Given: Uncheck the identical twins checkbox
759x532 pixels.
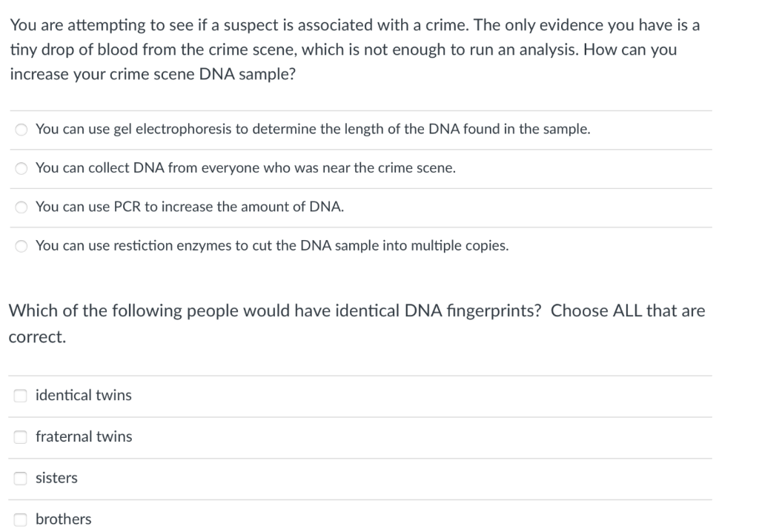Looking at the screenshot, I should pos(20,395).
